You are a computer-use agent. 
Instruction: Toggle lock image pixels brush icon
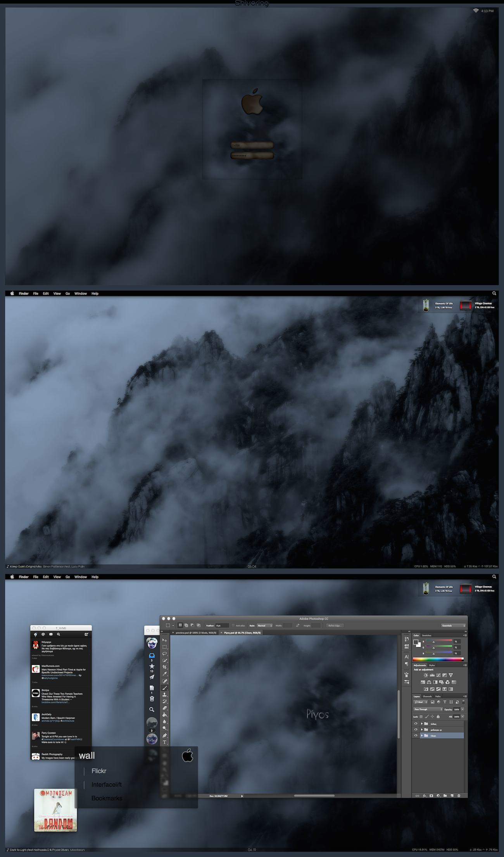coord(427,717)
